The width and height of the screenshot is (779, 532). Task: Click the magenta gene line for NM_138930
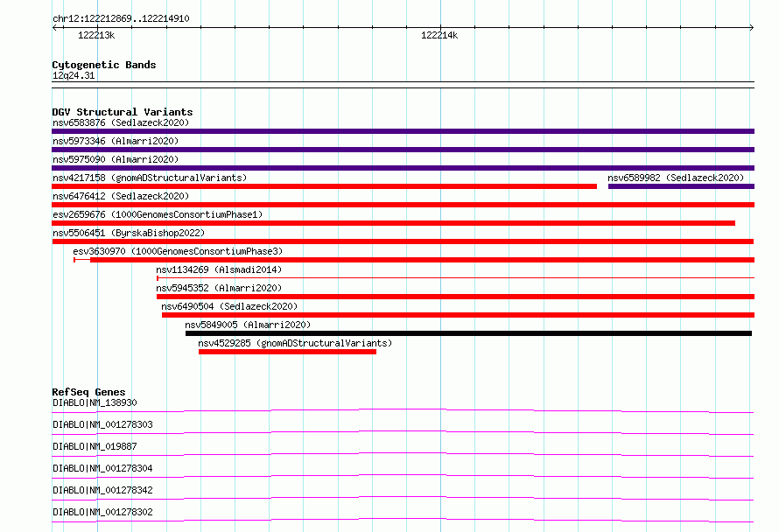pyautogui.click(x=403, y=410)
